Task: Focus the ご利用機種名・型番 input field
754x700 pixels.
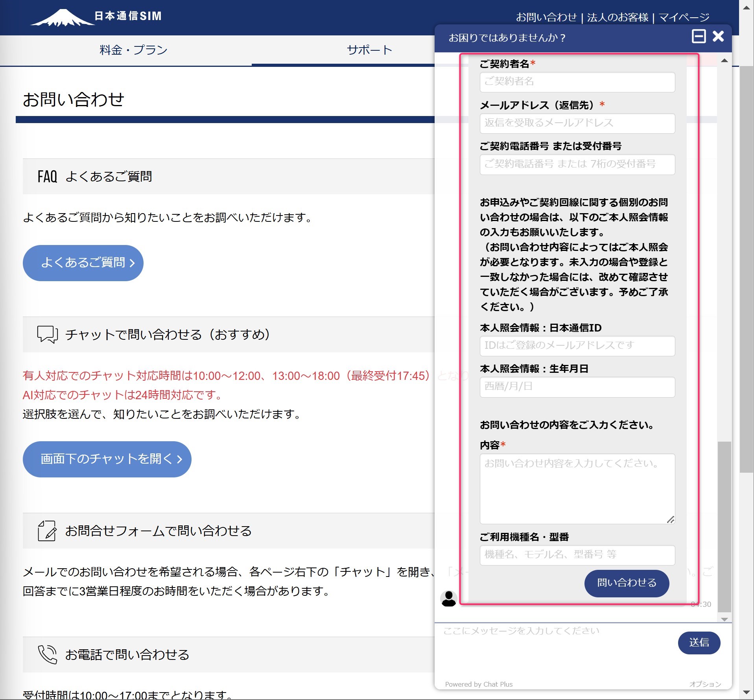Action: tap(577, 555)
